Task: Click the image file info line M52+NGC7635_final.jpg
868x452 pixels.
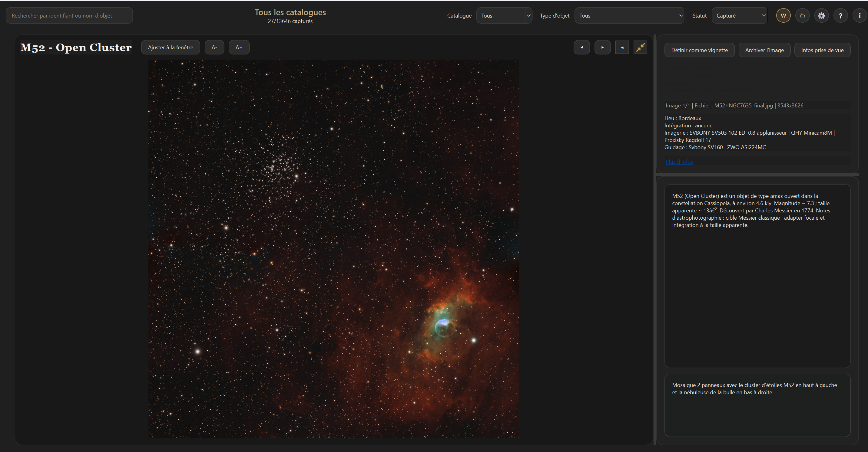Action: coord(734,106)
